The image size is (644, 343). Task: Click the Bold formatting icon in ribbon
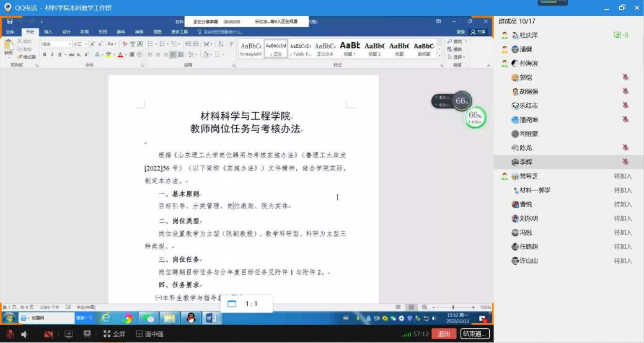pos(45,55)
